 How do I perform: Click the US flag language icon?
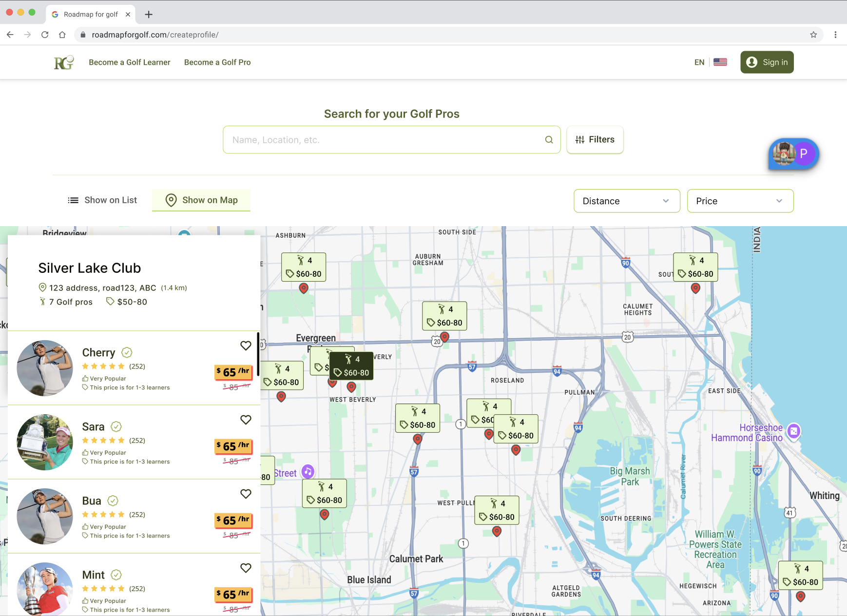pos(720,62)
